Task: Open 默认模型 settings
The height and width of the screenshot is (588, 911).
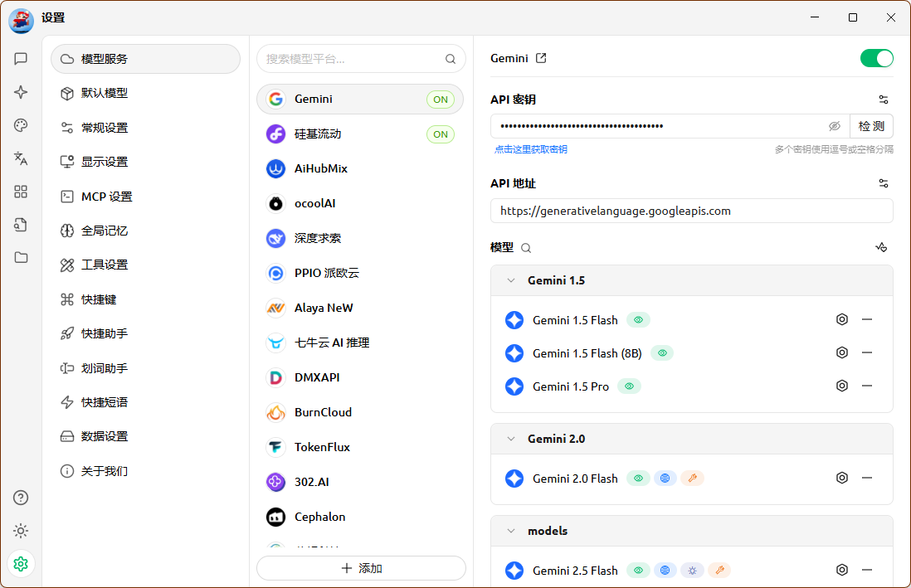Action: tap(145, 93)
